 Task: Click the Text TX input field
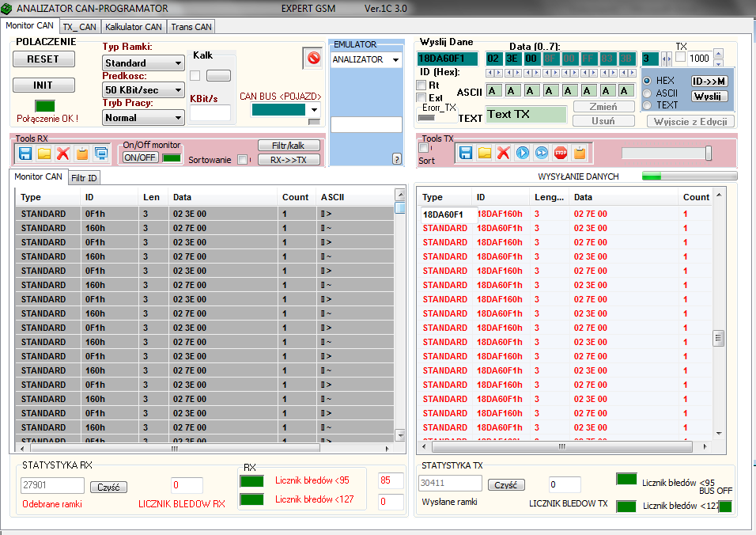[x=526, y=114]
